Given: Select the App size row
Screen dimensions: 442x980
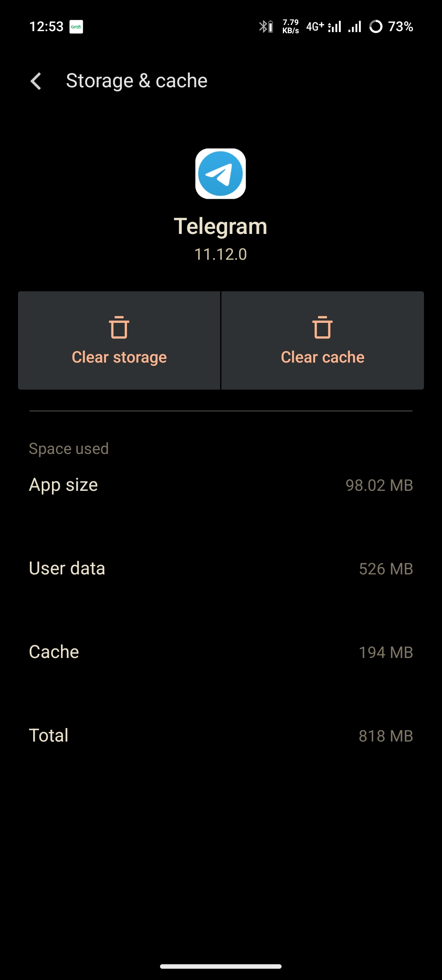Looking at the screenshot, I should pos(221,485).
